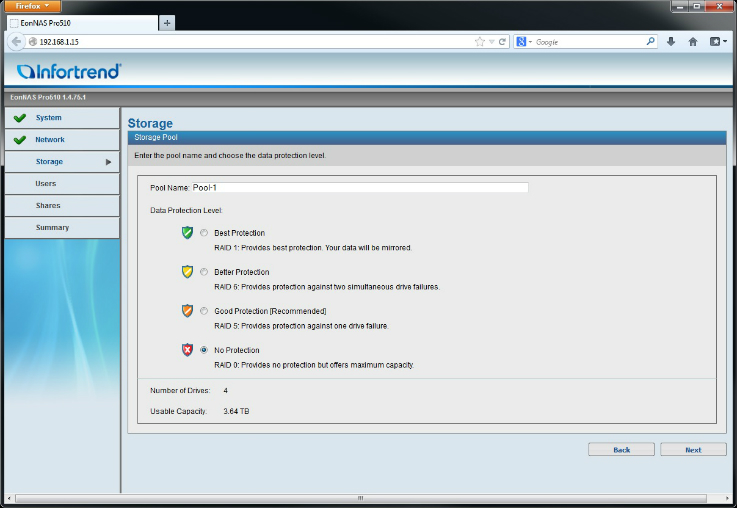Open the Summary wizard step
Viewport: 737px width, 508px height.
pos(62,227)
